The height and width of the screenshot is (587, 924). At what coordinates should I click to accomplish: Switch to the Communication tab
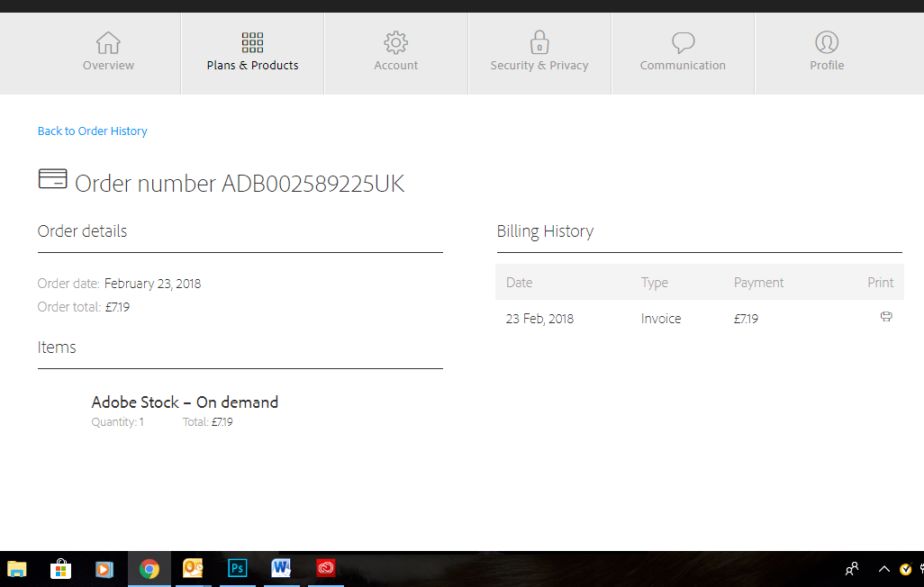(683, 52)
